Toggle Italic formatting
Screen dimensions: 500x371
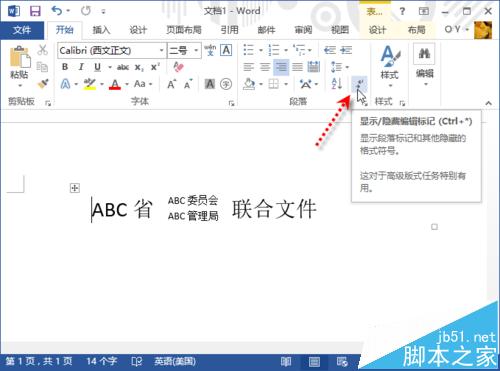click(x=81, y=67)
